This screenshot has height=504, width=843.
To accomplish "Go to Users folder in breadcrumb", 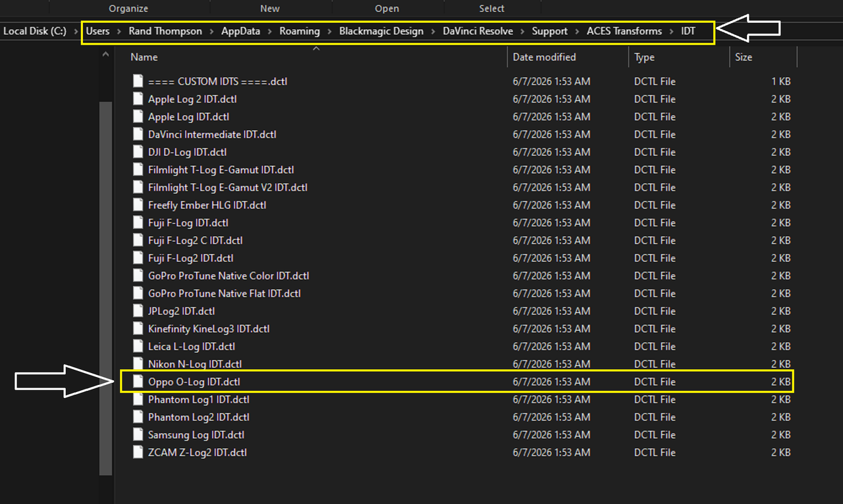I will click(x=97, y=32).
